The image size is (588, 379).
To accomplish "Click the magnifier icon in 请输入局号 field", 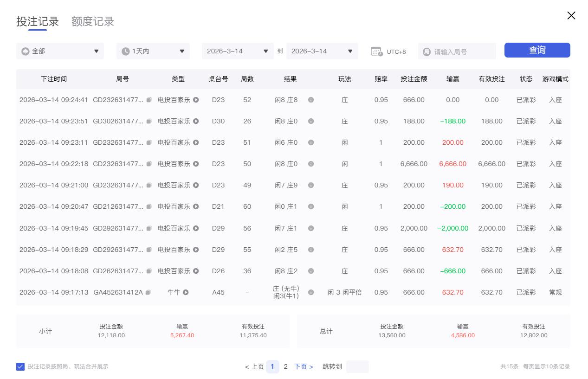I will (x=426, y=51).
